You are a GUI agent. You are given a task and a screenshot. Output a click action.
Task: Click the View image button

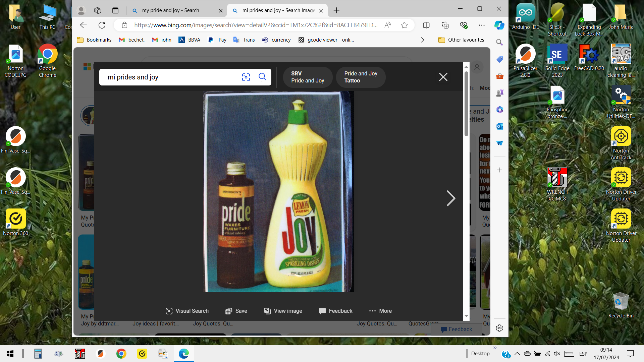(283, 311)
